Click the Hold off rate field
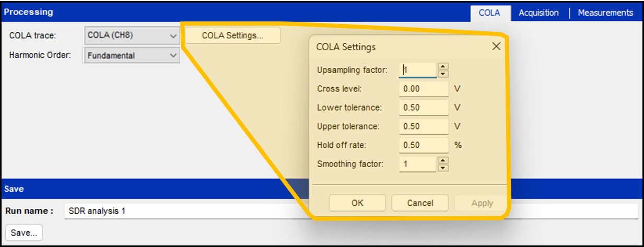This screenshot has height=247, width=644. point(423,145)
